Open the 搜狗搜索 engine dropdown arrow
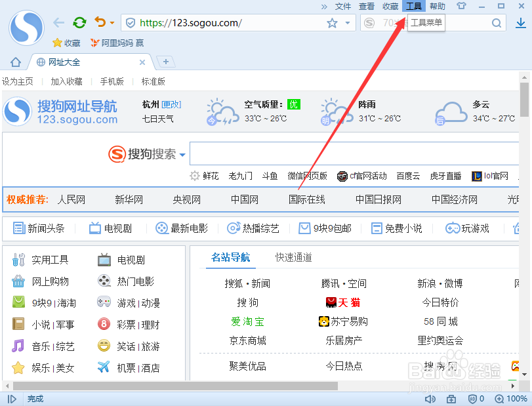Screen dimensions: 532x406 [x=182, y=155]
